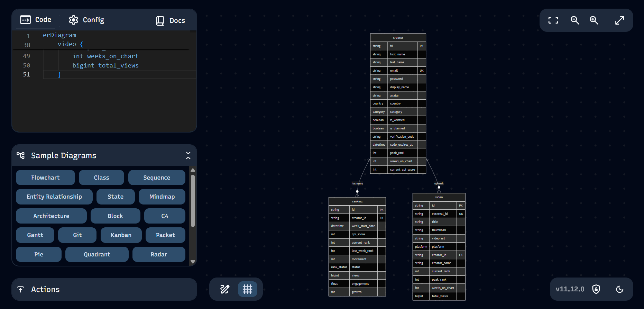Open the Docs link
The width and height of the screenshot is (644, 309).
point(170,21)
